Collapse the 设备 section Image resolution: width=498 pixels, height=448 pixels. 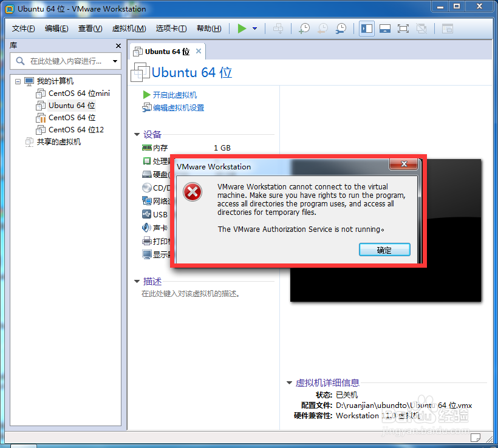137,135
